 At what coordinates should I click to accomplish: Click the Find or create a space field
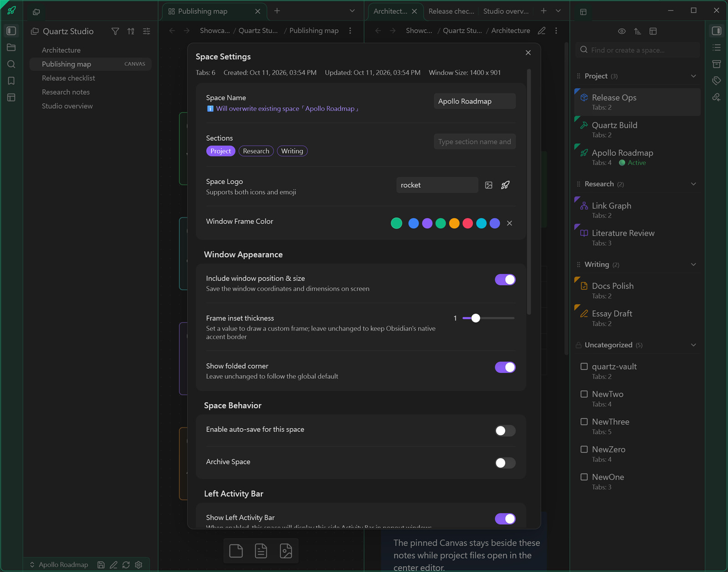pos(637,50)
